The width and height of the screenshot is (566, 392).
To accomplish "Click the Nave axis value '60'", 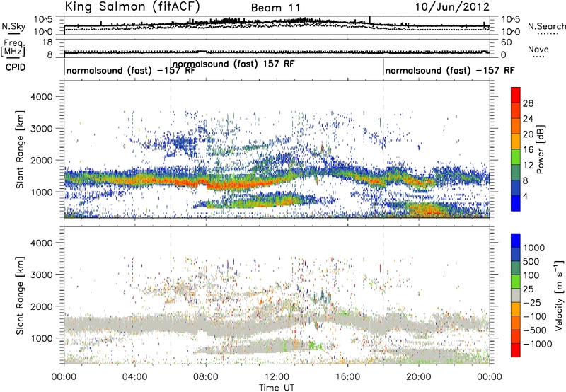I will [x=507, y=42].
